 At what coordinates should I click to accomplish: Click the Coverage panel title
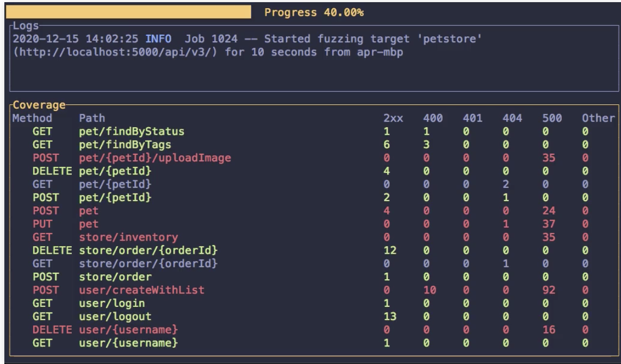coord(39,105)
